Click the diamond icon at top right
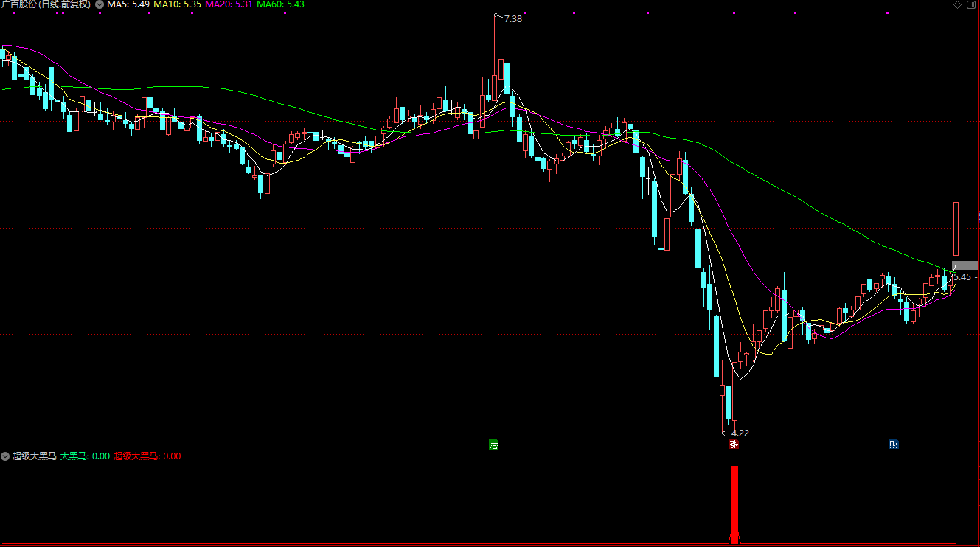This screenshot has height=547, width=980. pos(958,4)
